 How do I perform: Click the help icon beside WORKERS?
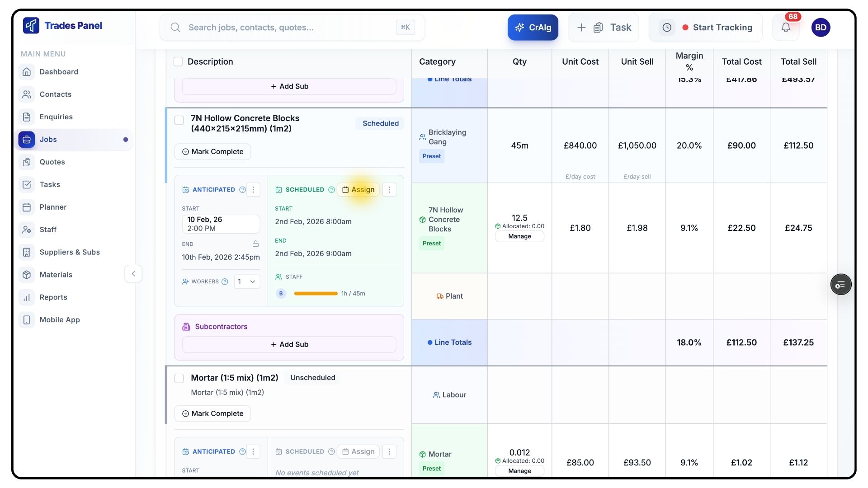point(225,282)
